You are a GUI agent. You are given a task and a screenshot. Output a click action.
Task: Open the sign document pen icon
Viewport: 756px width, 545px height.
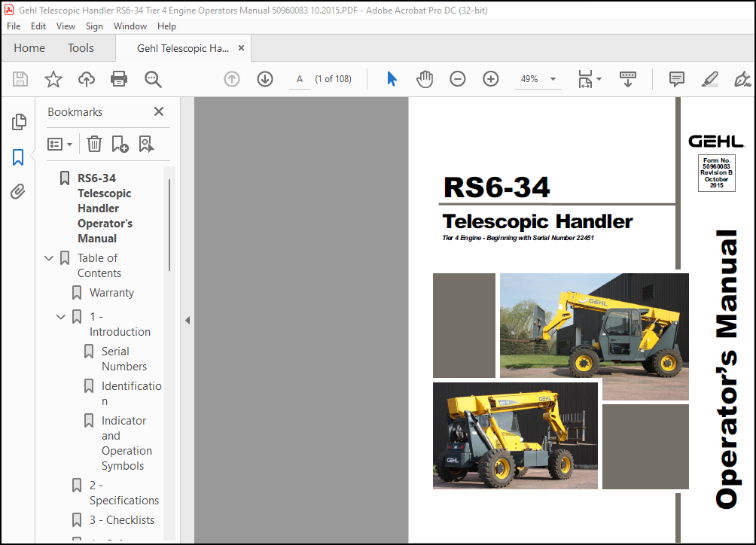tap(742, 79)
